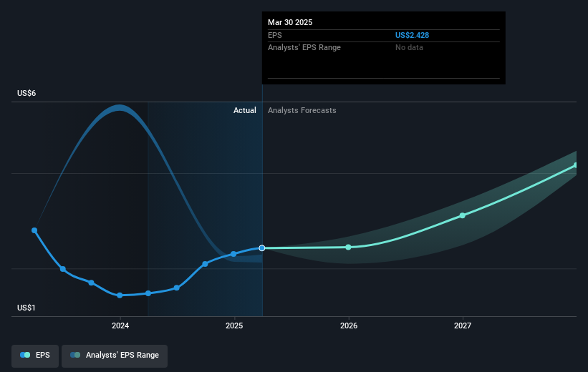Viewport: 588px width, 372px height.
Task: Select the 2024 lowest EPS data point
Action: pos(120,295)
